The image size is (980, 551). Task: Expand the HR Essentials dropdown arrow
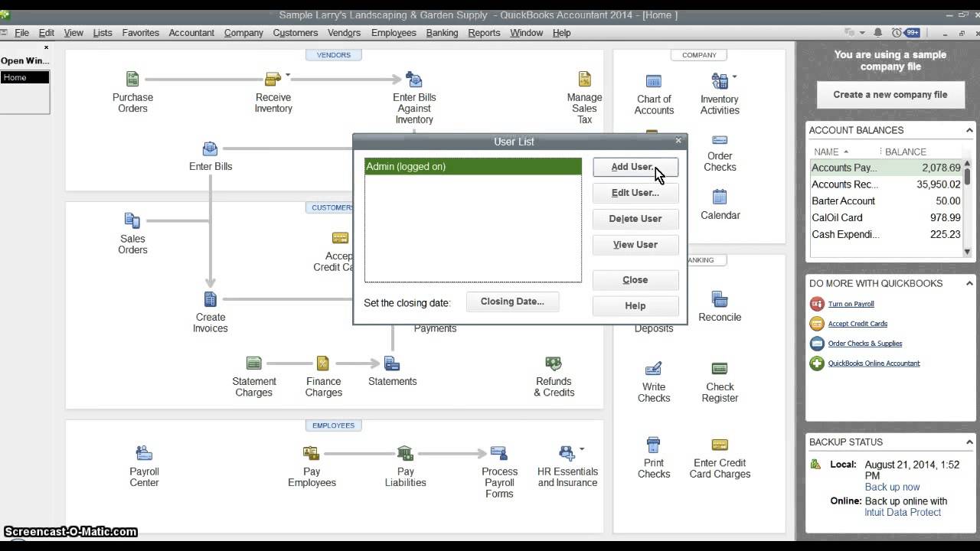582,449
